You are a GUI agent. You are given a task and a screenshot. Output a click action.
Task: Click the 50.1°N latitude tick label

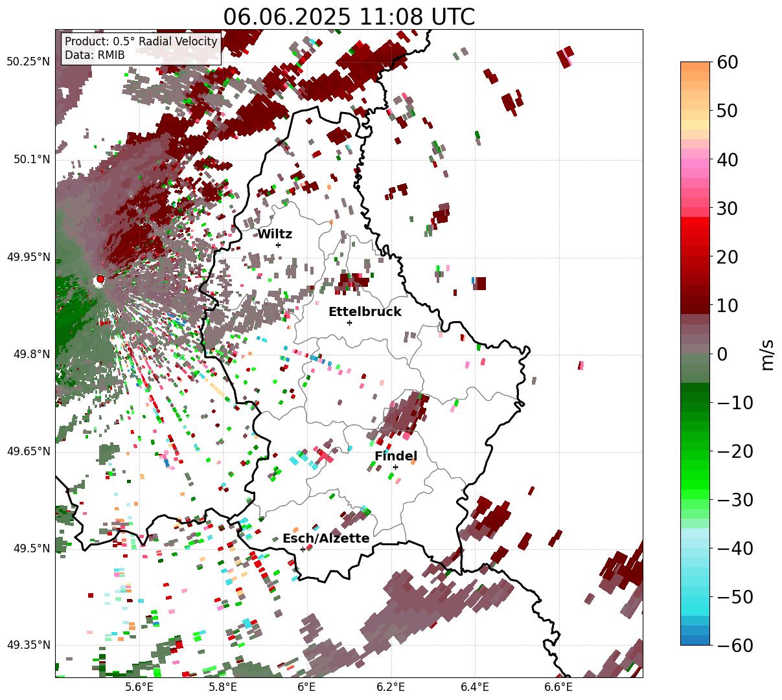pyautogui.click(x=31, y=159)
